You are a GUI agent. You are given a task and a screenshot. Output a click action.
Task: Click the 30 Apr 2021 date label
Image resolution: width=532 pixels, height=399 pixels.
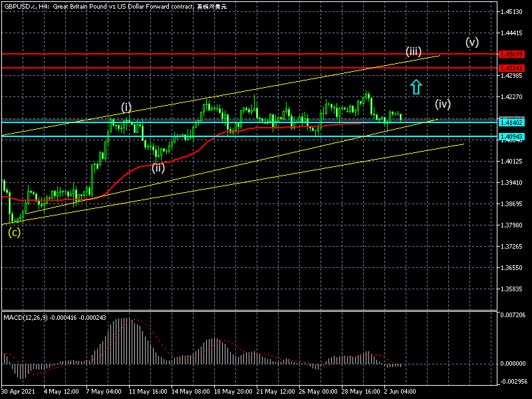click(19, 391)
